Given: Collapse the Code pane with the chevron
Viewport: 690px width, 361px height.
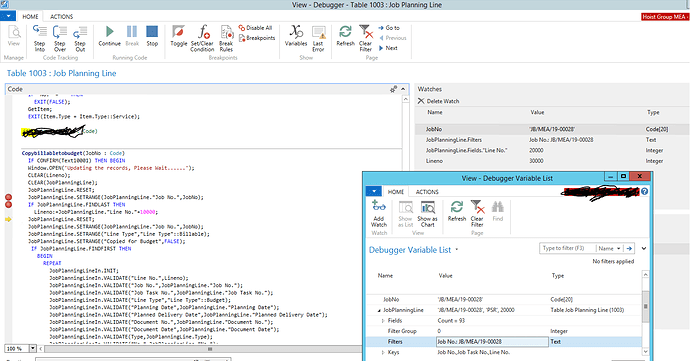Looking at the screenshot, I should point(403,89).
